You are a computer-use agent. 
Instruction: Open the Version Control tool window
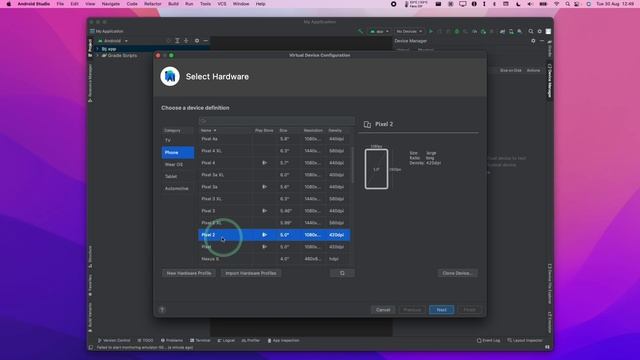pos(114,340)
